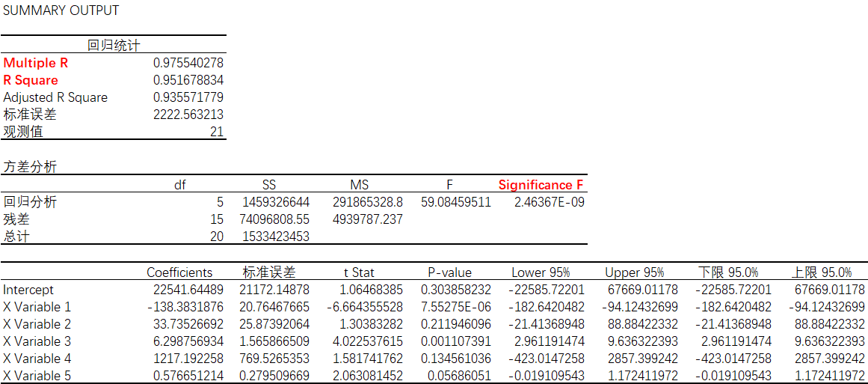Click the Intercept row label
The image size is (868, 384).
(x=28, y=289)
